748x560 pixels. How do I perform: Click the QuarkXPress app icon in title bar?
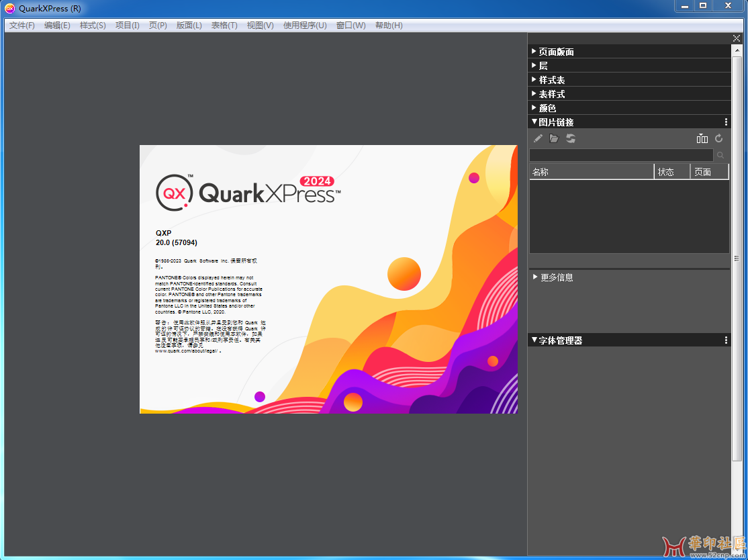pyautogui.click(x=9, y=8)
